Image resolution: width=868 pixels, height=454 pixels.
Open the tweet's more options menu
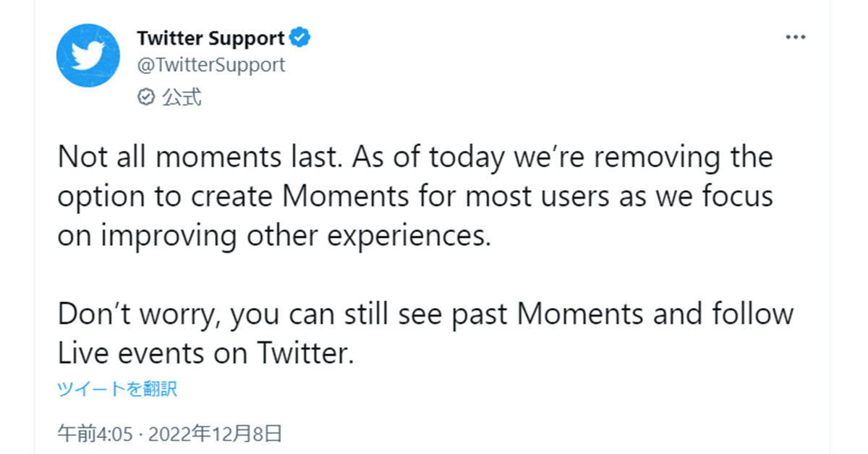[796, 38]
